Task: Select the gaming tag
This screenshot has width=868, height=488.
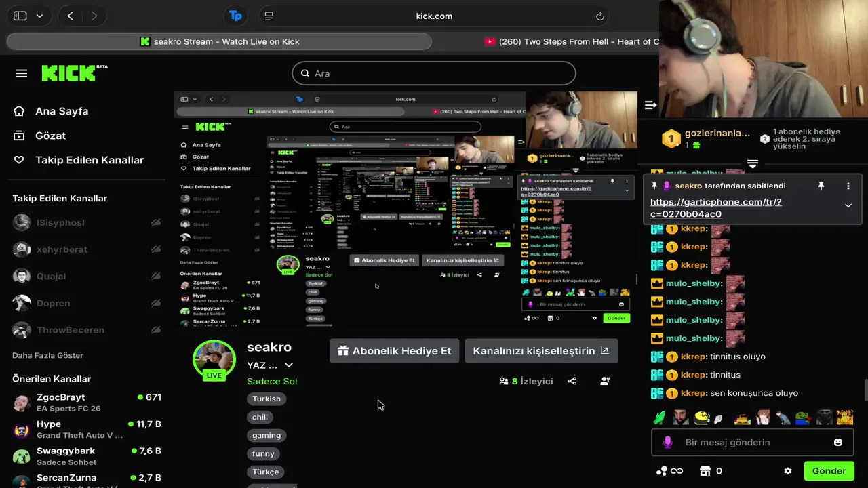Action: pyautogui.click(x=267, y=435)
